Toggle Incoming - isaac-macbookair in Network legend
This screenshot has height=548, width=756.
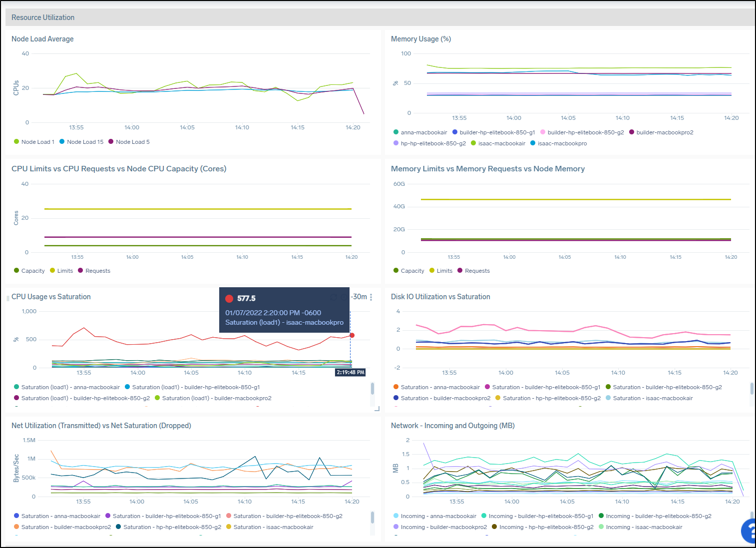pos(640,527)
